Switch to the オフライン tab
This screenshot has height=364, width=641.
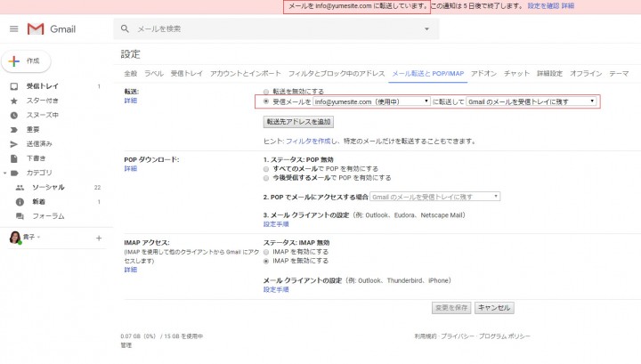pyautogui.click(x=586, y=74)
